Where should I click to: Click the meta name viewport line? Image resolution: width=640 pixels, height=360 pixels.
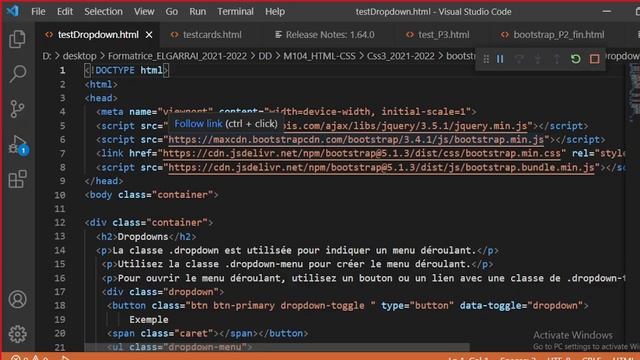tap(286, 112)
